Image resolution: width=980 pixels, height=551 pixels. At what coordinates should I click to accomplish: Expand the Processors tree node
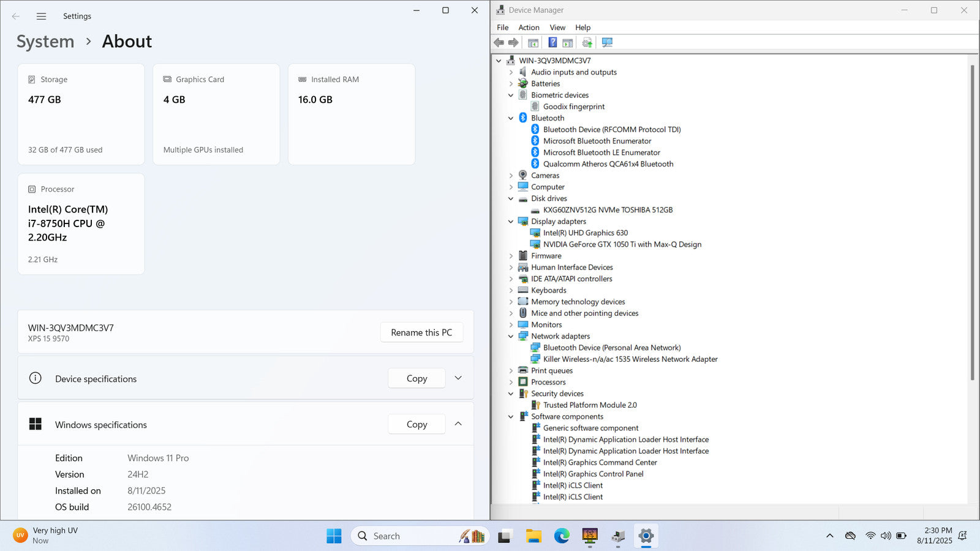(511, 382)
